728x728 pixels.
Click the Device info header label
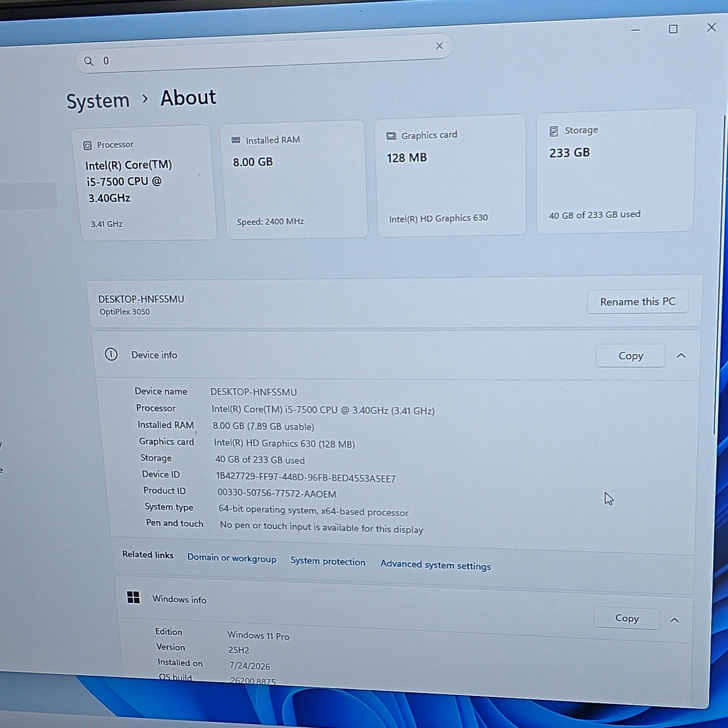[x=154, y=355]
